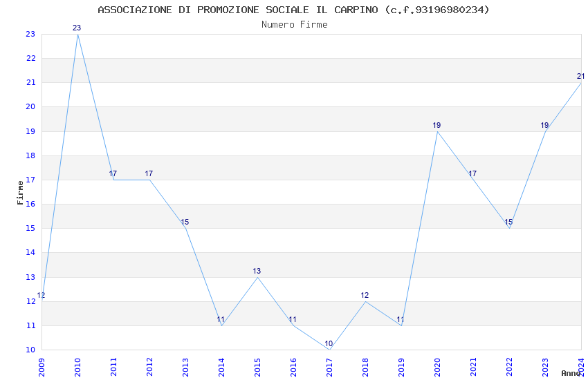Click the y-axis value 13
The width and height of the screenshot is (588, 380).
[x=30, y=278]
